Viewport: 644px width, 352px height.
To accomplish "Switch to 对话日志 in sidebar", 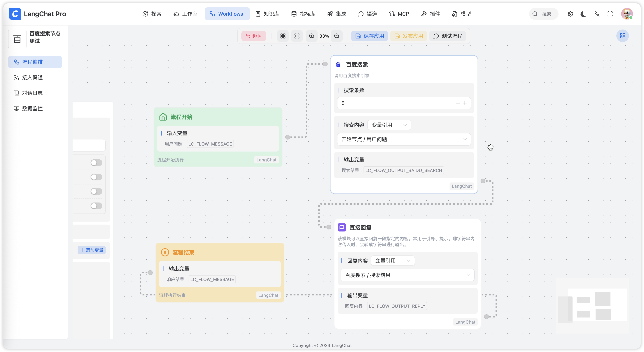I will (x=32, y=93).
